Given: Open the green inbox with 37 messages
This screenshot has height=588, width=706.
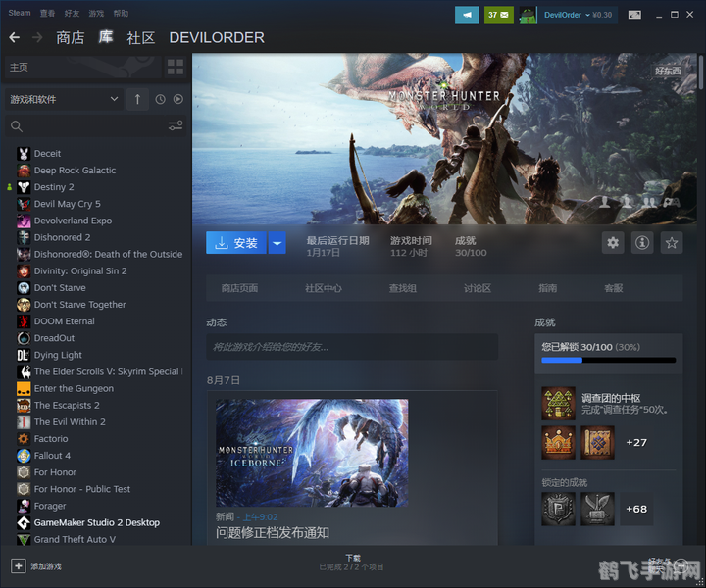Looking at the screenshot, I should [x=498, y=15].
